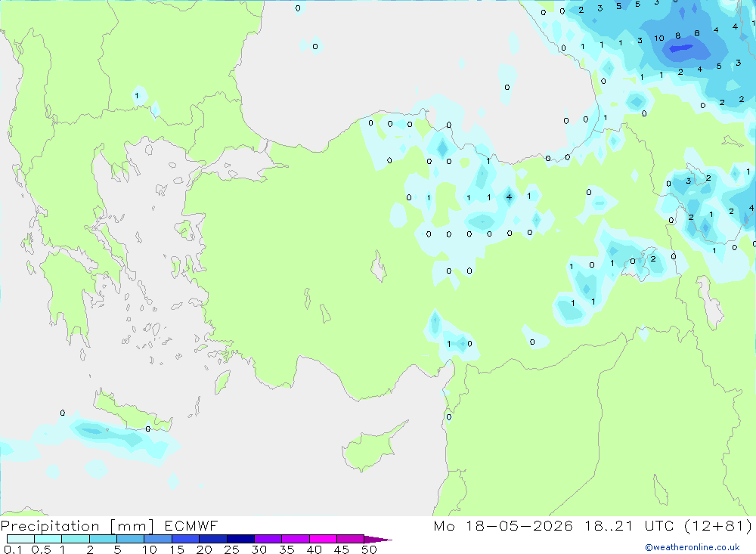Click the '35' legend scale label
This screenshot has height=554, width=756.
(287, 549)
